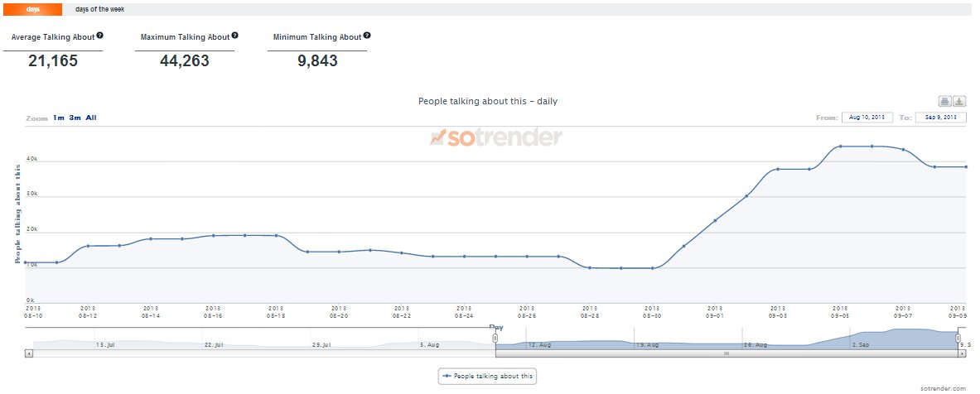The height and width of the screenshot is (394, 980).
Task: Click the Sotrender logo watermark
Action: click(496, 137)
